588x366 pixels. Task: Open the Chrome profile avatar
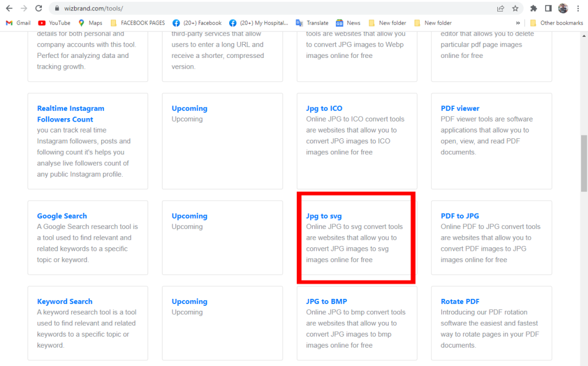click(x=563, y=9)
